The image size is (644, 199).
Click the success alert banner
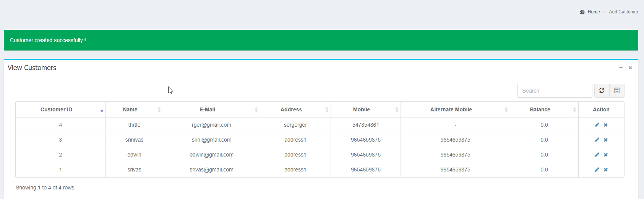[x=321, y=40]
